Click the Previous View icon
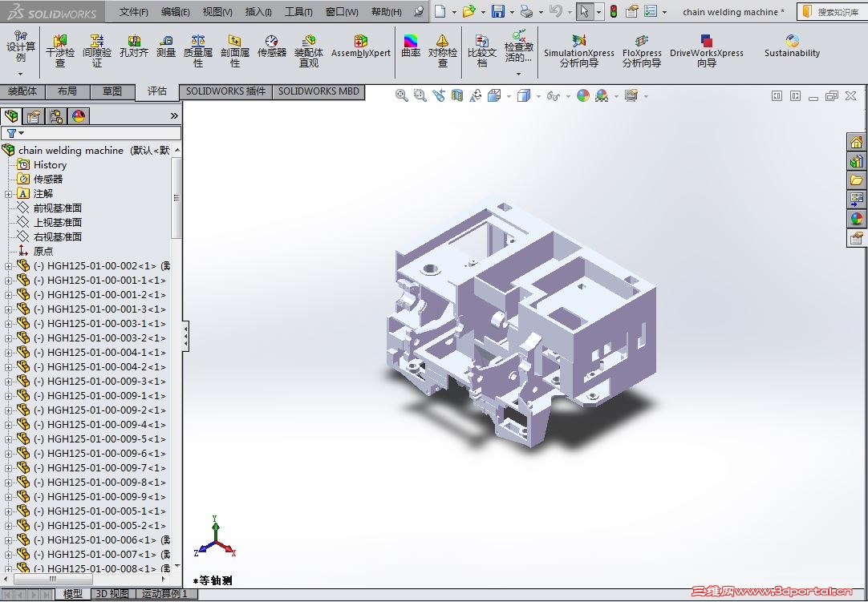Viewport: 868px width, 602px height. 439,95
